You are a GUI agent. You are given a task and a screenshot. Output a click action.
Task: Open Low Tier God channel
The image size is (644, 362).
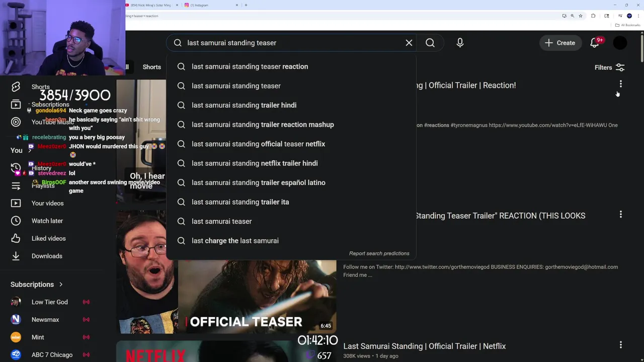click(x=49, y=302)
